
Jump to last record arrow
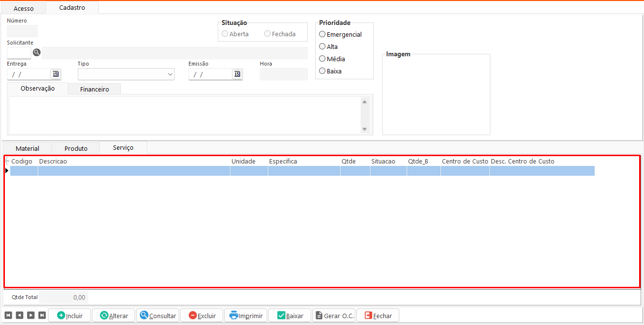pos(42,316)
